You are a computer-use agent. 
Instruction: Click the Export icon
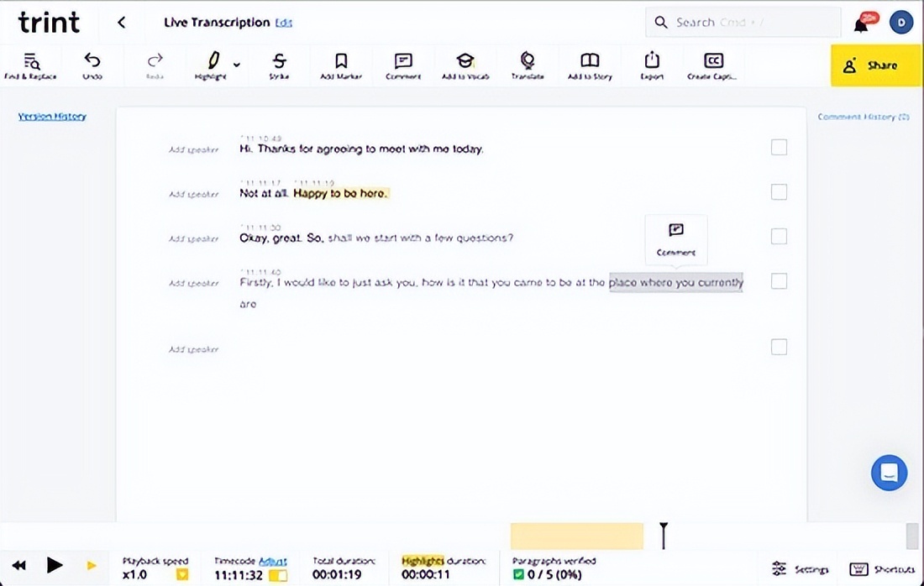(x=652, y=65)
